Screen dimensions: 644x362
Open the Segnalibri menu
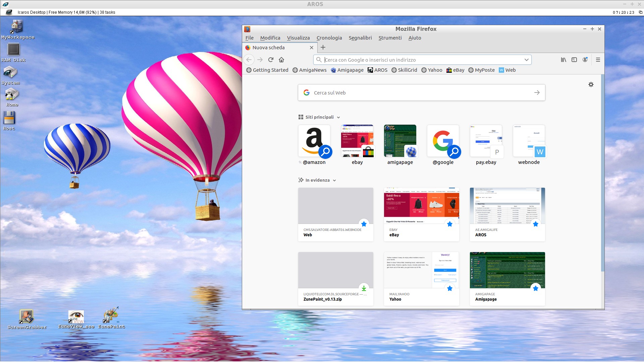pos(360,38)
